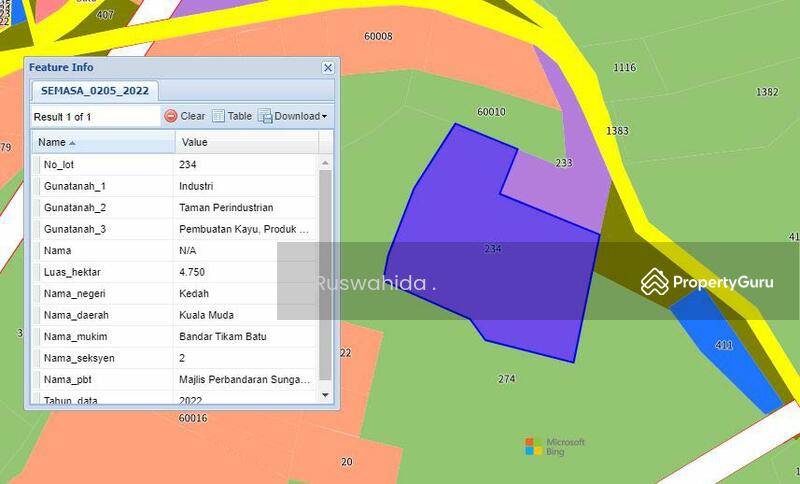The width and height of the screenshot is (800, 484).
Task: Select the value 234 in No_lot row
Action: (x=188, y=165)
